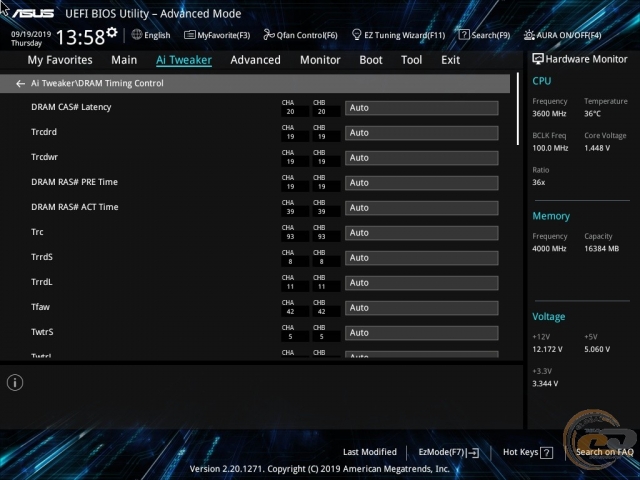This screenshot has width=640, height=480.
Task: Select the Tfaw label
Action: (x=40, y=307)
